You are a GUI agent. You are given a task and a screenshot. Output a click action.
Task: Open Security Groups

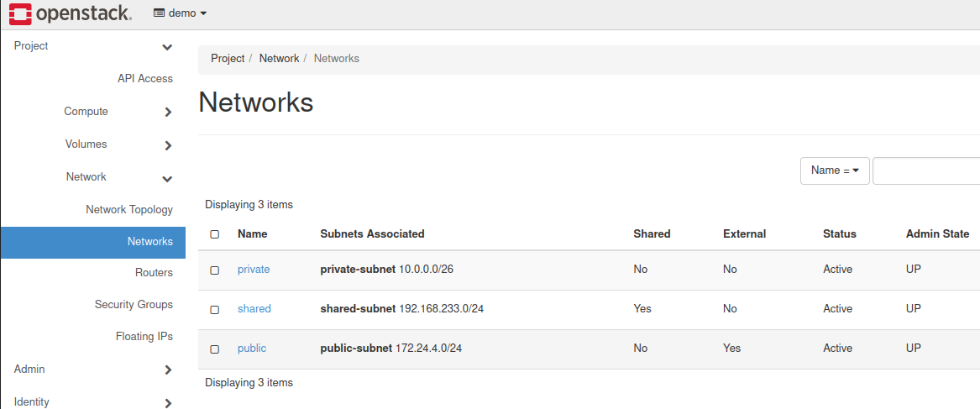click(134, 305)
